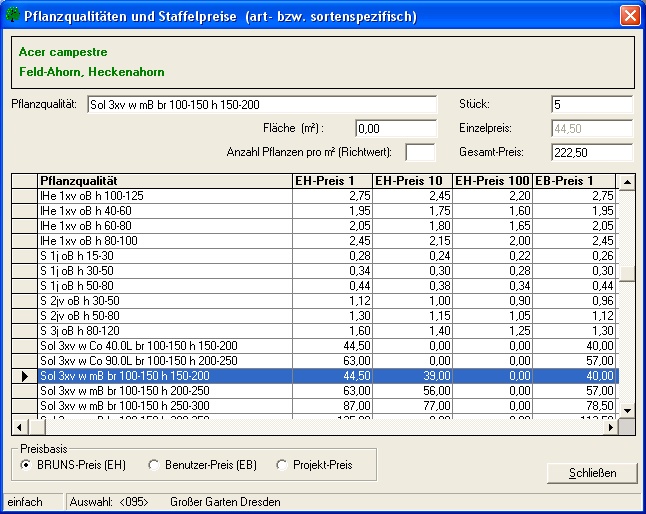Click the Fläche (m²) input field

396,128
